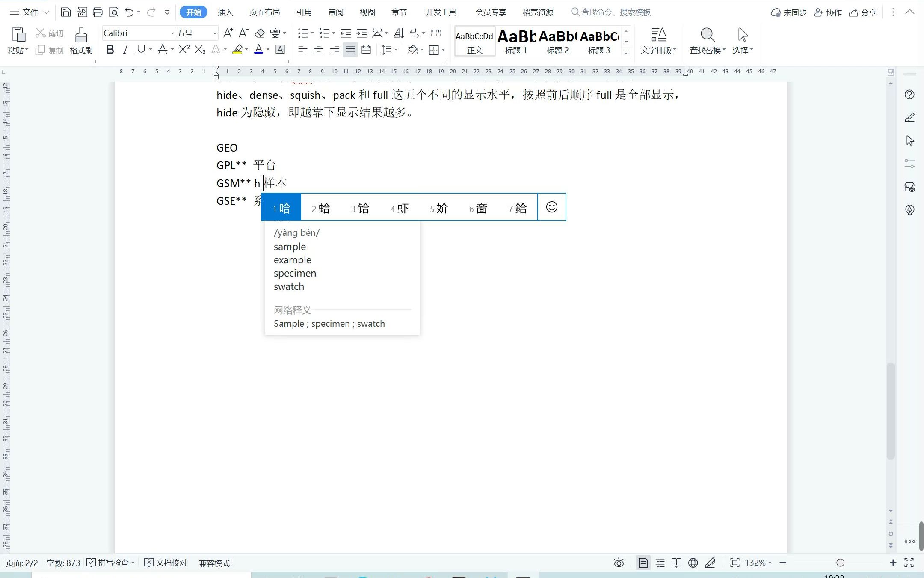Viewport: 924px width, 578px height.
Task: Switch to the 插入 ribbon tab
Action: tap(225, 12)
